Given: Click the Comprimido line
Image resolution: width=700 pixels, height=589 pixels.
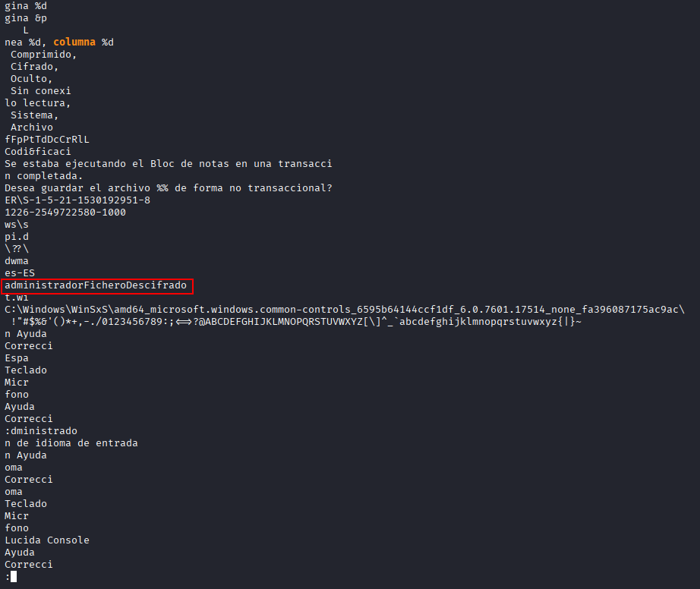Looking at the screenshot, I should (x=44, y=55).
